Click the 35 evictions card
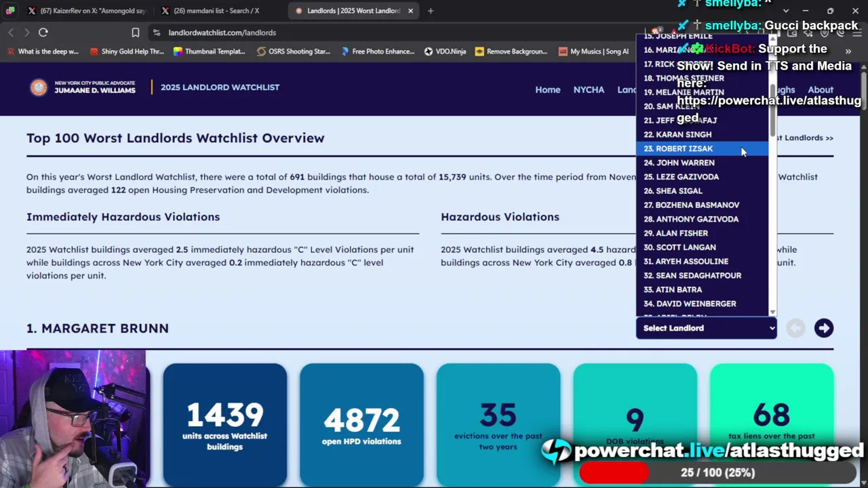 [498, 425]
